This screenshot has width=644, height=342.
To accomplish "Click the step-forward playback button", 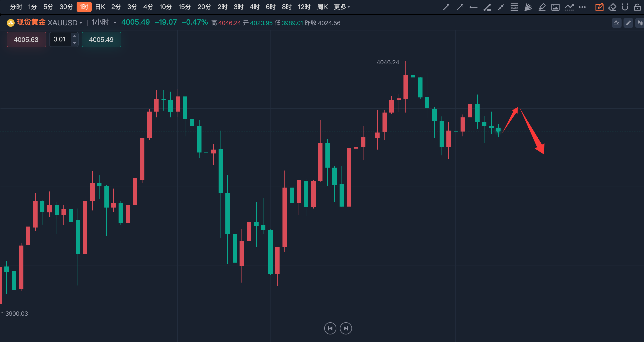I will click(x=346, y=328).
